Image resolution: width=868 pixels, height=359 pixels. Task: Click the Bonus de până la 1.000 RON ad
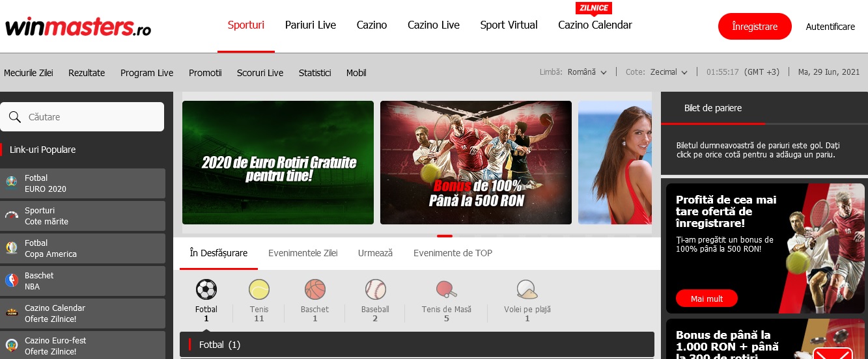click(765, 339)
